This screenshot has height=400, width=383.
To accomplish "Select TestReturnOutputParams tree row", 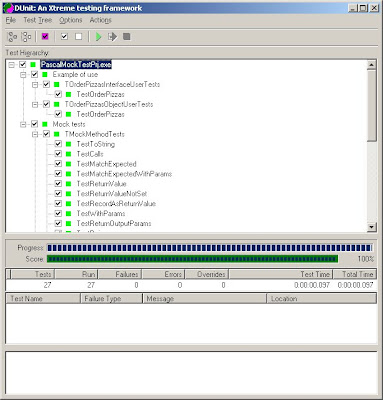I will (x=114, y=223).
